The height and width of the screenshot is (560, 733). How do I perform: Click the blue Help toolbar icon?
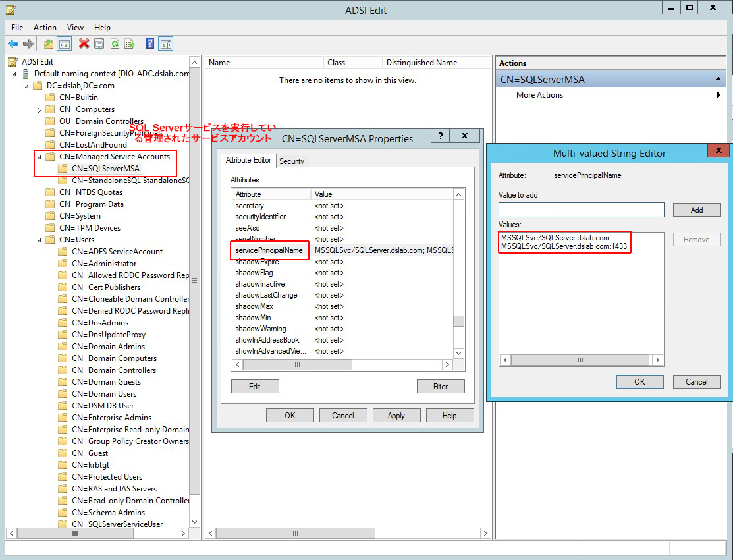point(149,44)
